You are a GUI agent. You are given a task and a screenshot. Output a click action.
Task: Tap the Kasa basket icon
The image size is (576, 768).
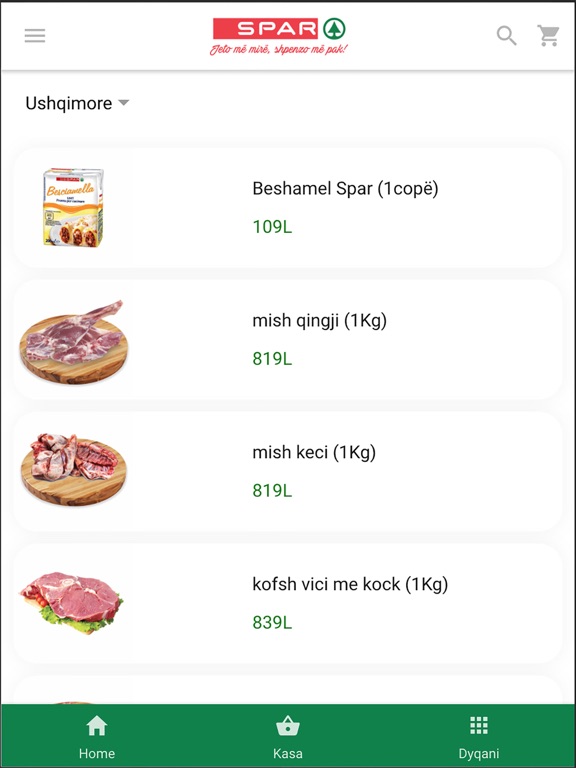click(x=288, y=726)
